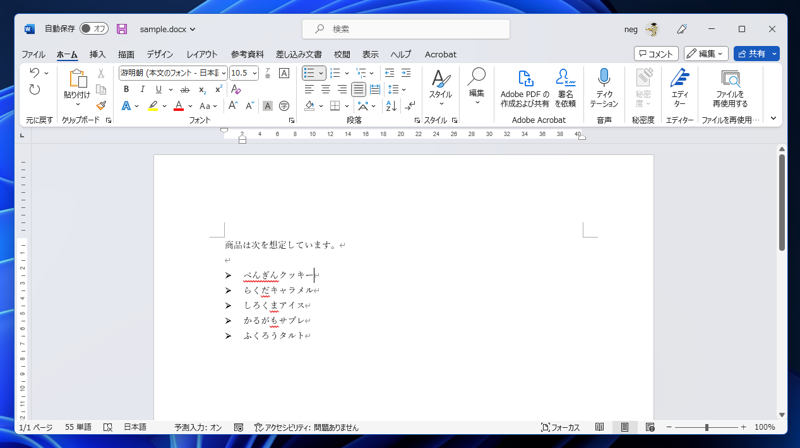Toggle italic formatting
The height and width of the screenshot is (448, 800).
[142, 89]
